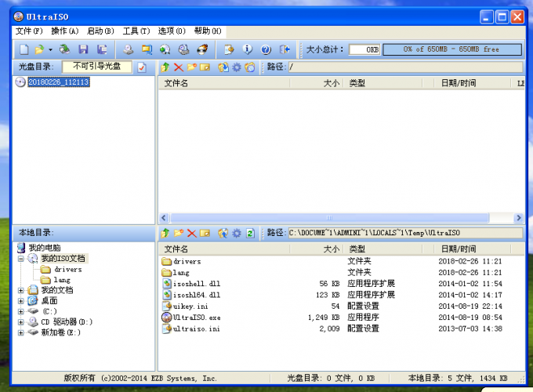The height and width of the screenshot is (392, 533).
Task: Expand the (C:) drive node
Action: pos(20,311)
